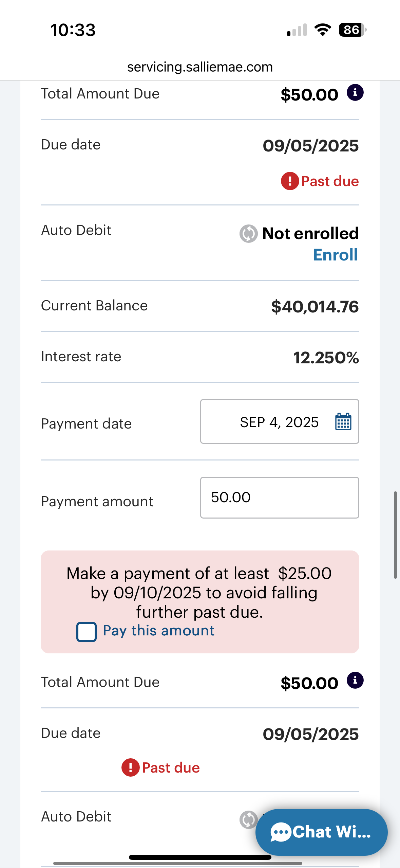Tap the lower red Past due alert icon
Image resolution: width=400 pixels, height=868 pixels.
coord(131,767)
